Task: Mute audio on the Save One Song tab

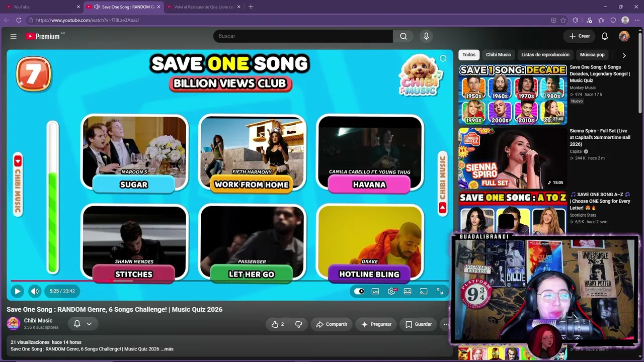Action: click(97, 7)
